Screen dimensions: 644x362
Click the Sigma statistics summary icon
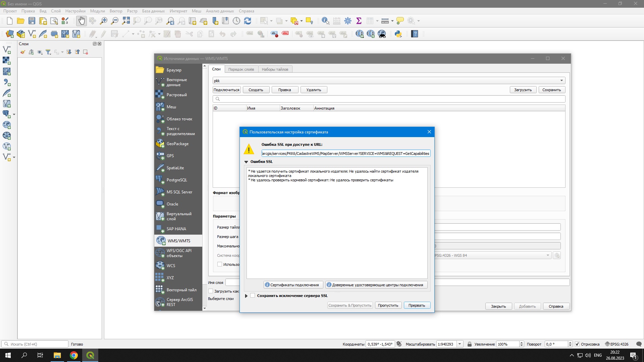359,21
